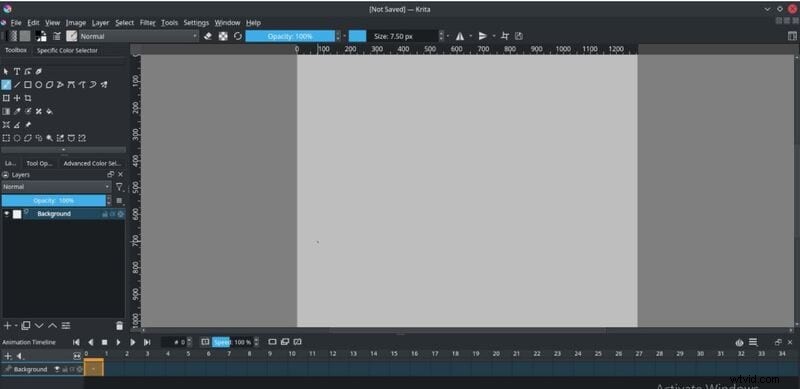Select the Freehand Brush tool
800x389 pixels.
[x=6, y=85]
